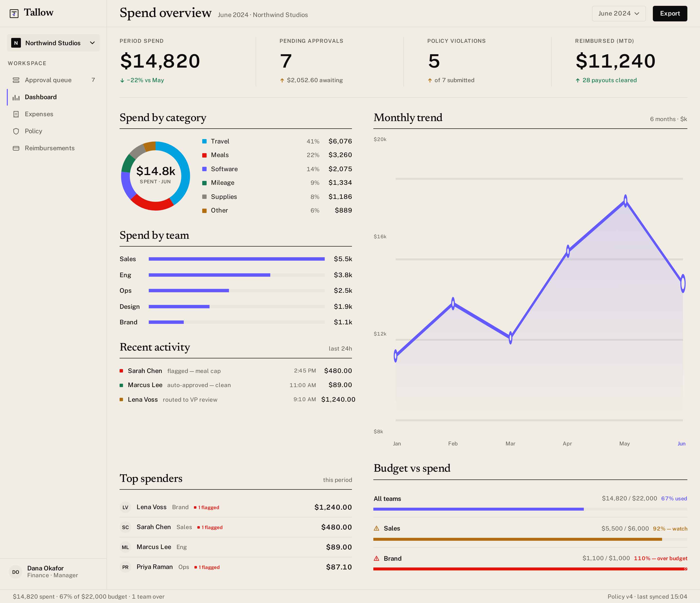Go to Dashboard in the sidebar
This screenshot has width=700, height=603.
pyautogui.click(x=53, y=97)
